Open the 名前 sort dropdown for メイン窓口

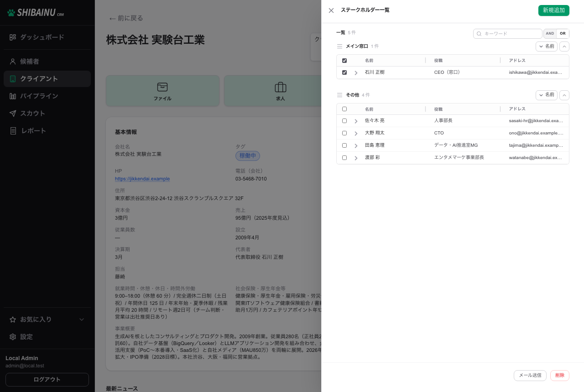pos(547,46)
